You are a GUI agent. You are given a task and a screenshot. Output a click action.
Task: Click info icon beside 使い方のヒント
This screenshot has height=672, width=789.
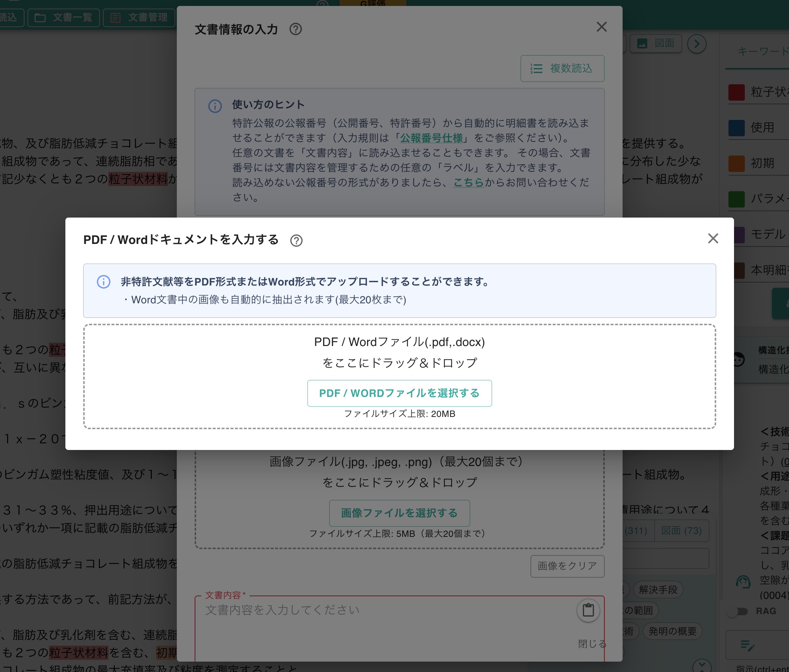[x=215, y=106]
